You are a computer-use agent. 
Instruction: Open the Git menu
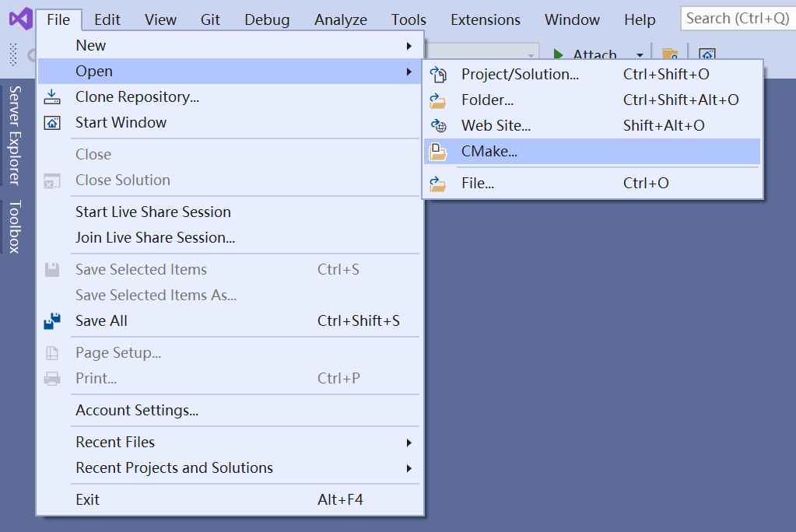(210, 19)
